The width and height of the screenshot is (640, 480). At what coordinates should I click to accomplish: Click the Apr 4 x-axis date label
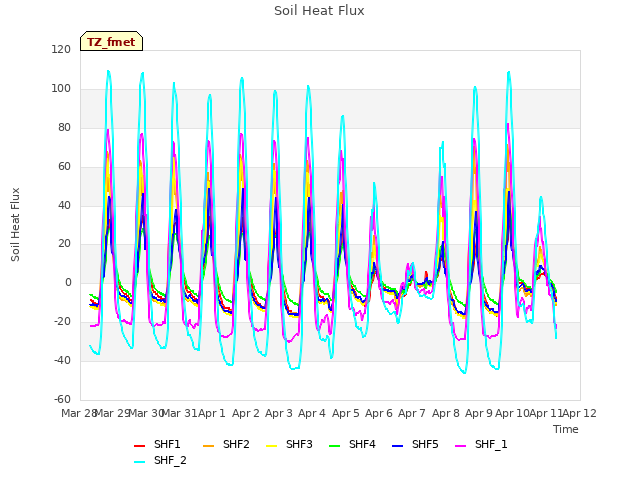pos(312,413)
